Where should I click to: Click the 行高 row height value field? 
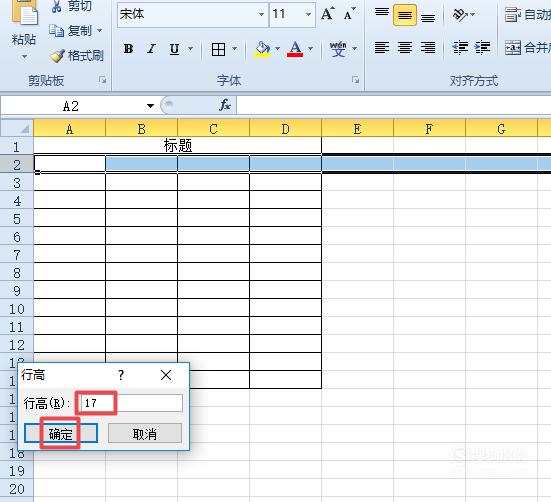131,403
